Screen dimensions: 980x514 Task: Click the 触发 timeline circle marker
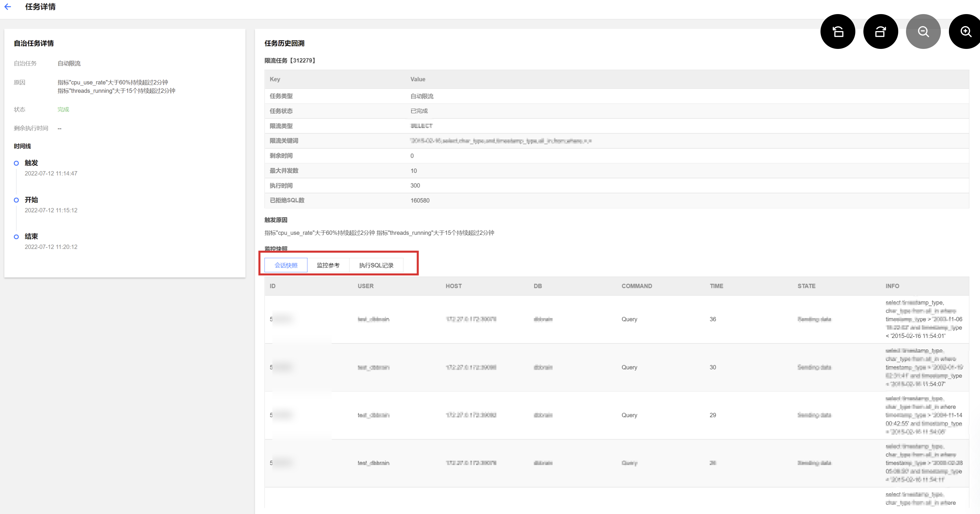(16, 163)
